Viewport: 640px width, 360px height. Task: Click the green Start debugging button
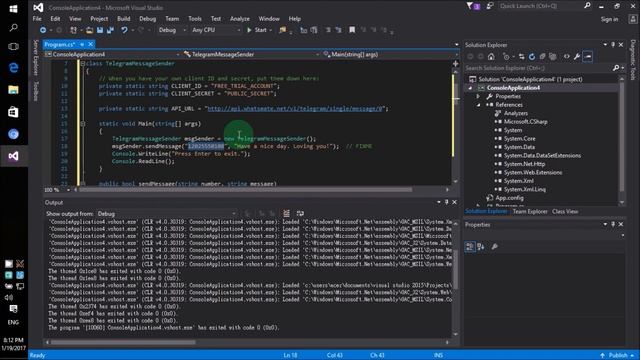pyautogui.click(x=257, y=30)
